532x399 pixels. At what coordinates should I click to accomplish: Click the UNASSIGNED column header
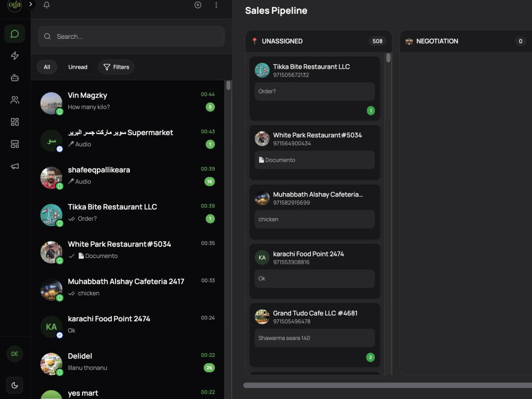[x=319, y=41]
